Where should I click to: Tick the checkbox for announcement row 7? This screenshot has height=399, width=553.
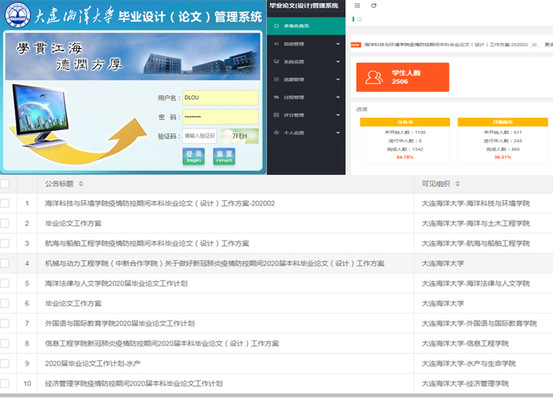pyautogui.click(x=5, y=323)
